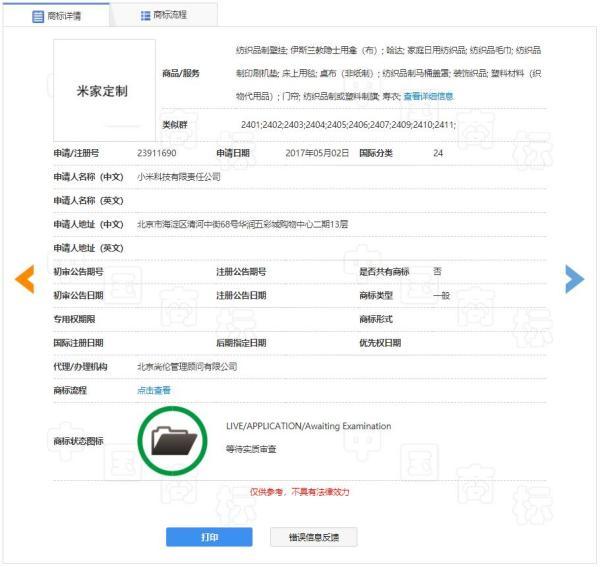Click the 商标流程 tab icon
The height and width of the screenshot is (567, 600).
tap(145, 16)
